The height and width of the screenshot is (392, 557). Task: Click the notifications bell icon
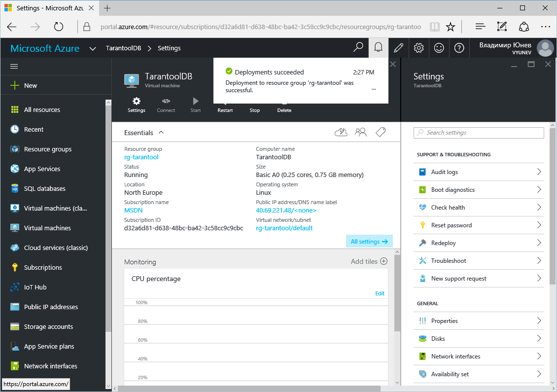[x=378, y=48]
